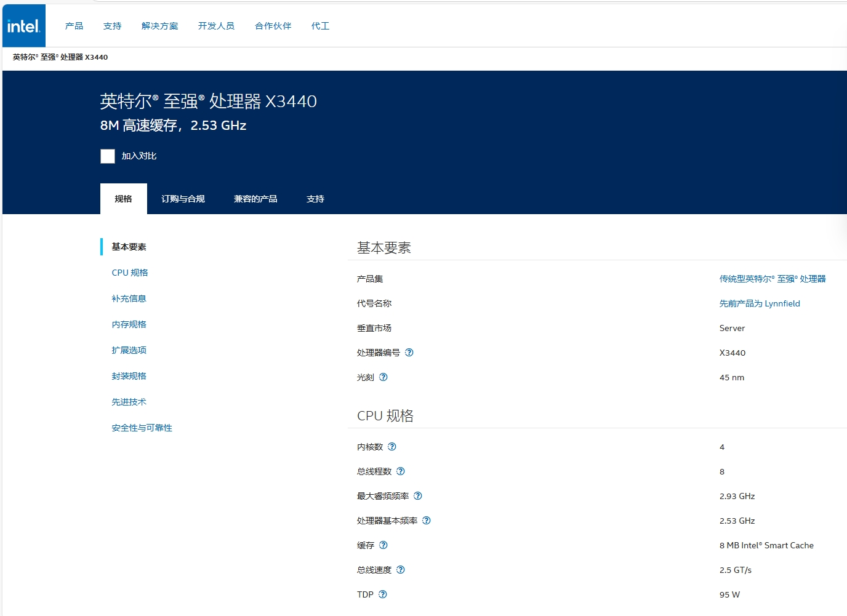Open the 支持 top navigation menu
847x616 pixels.
click(x=113, y=26)
